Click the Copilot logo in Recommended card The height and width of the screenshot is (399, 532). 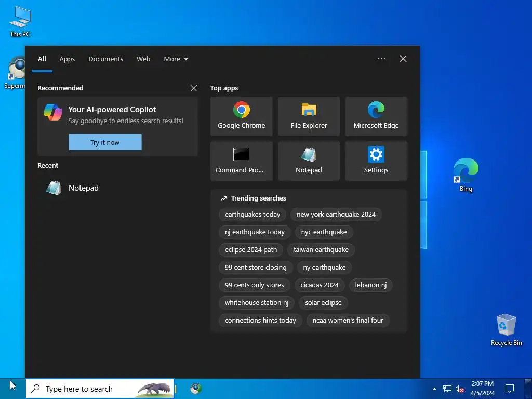53,112
